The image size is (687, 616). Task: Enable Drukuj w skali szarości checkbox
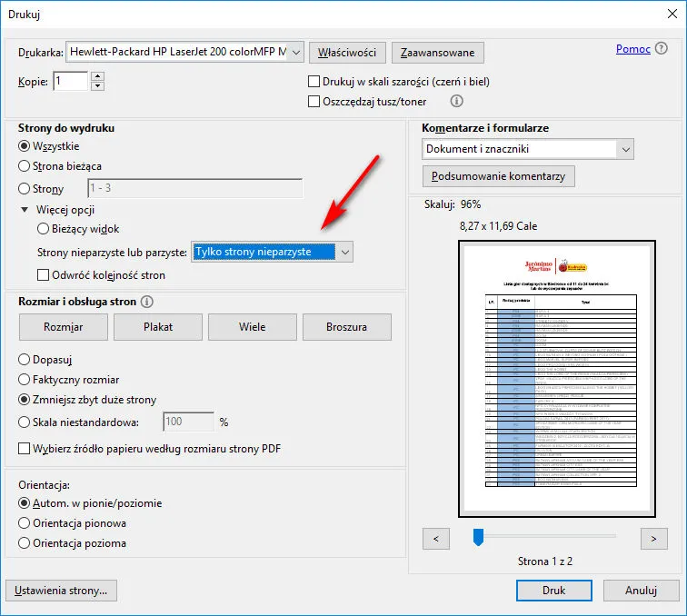(x=315, y=82)
